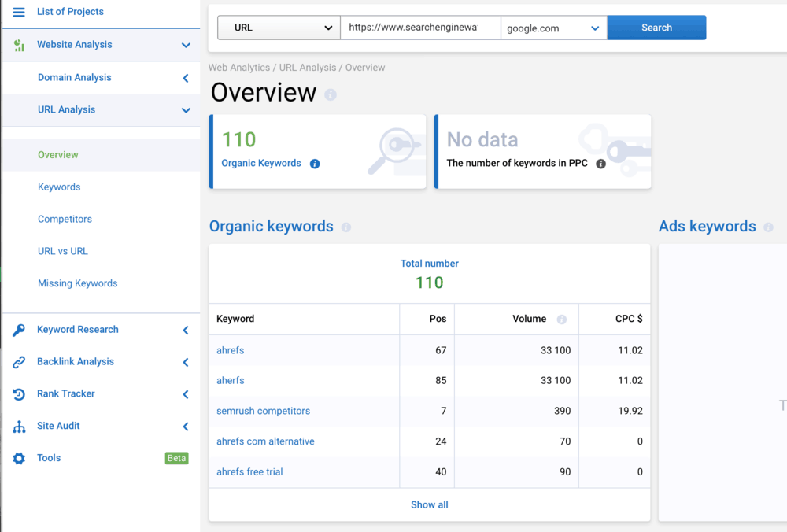Open Tools using the gear icon

point(19,457)
